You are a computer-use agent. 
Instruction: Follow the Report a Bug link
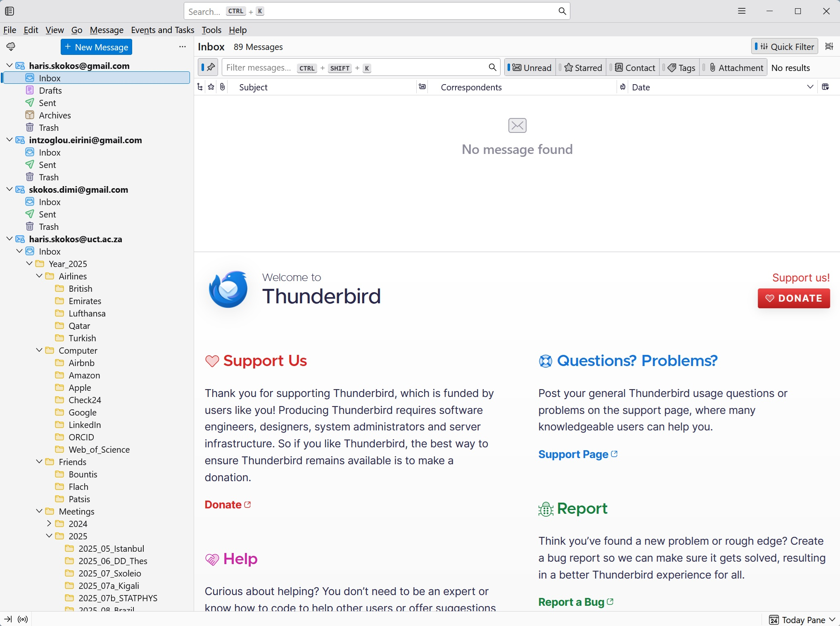(576, 602)
